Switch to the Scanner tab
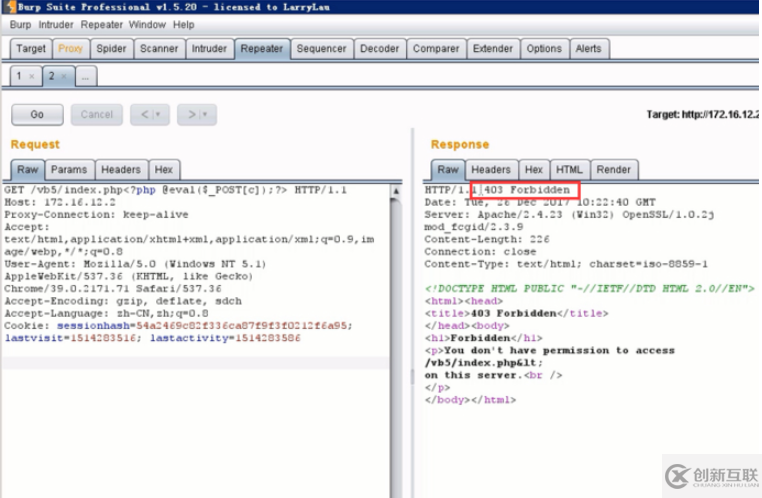The width and height of the screenshot is (762, 498). [159, 49]
